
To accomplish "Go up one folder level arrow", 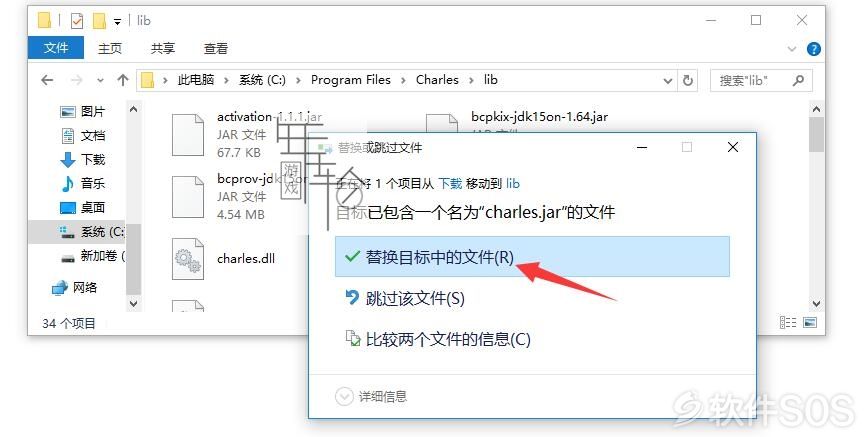I will tap(123, 80).
